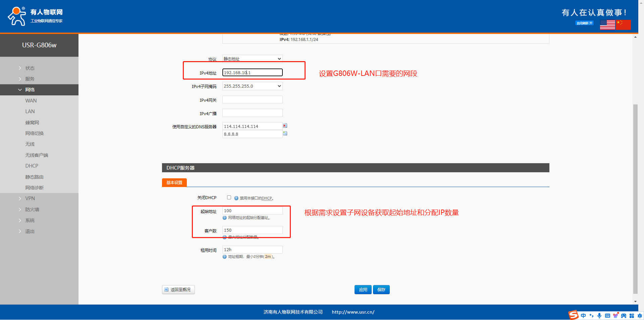This screenshot has width=644, height=320.
Task: Click the Sogou input method logo
Action: click(573, 315)
